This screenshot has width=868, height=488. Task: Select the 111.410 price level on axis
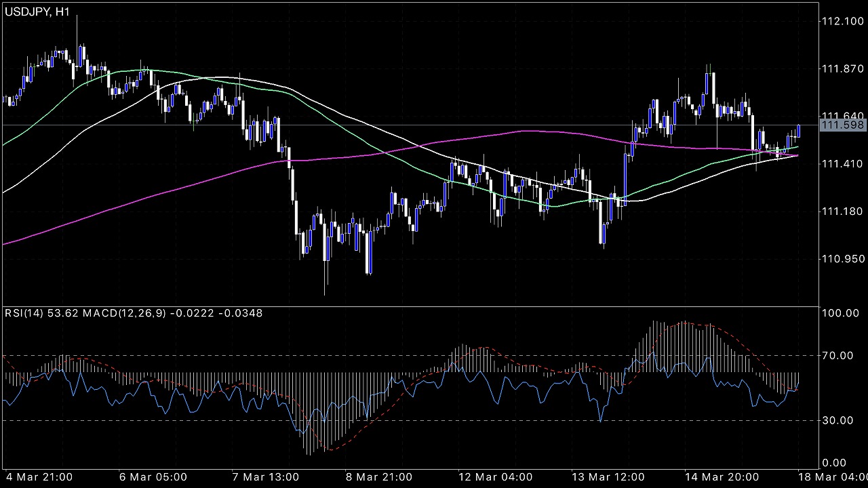tap(842, 164)
